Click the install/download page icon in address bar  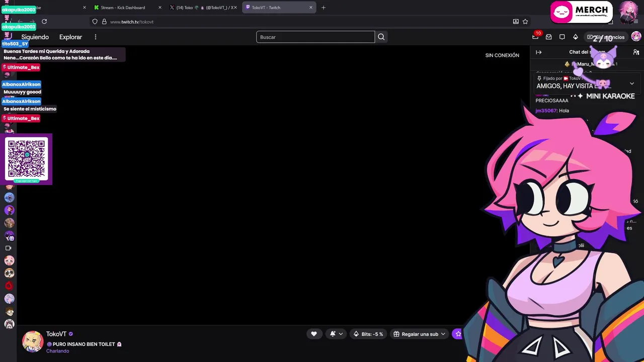pos(516,22)
